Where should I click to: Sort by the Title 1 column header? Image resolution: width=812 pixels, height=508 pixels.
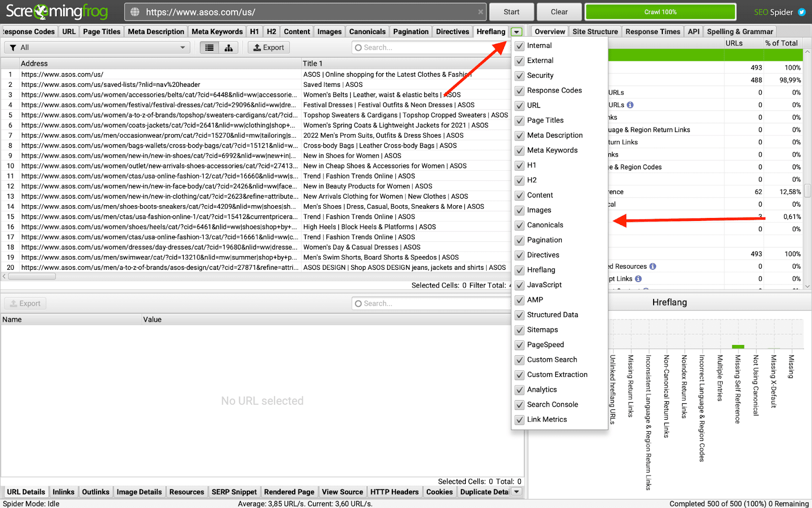coord(405,63)
